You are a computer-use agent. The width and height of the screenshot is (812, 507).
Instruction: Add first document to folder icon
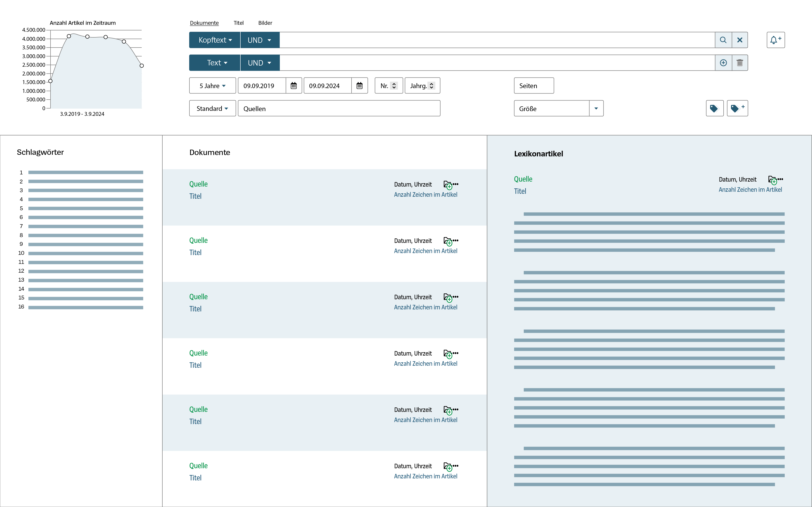(448, 185)
